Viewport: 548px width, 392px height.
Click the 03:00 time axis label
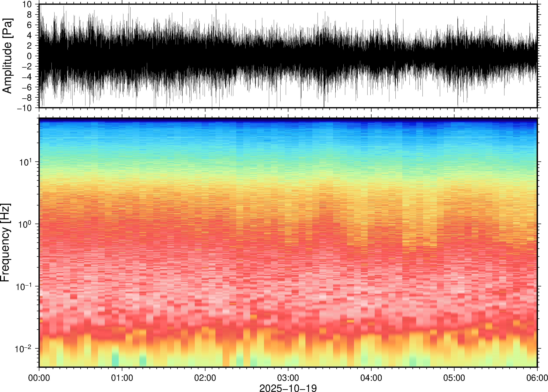pyautogui.click(x=288, y=378)
